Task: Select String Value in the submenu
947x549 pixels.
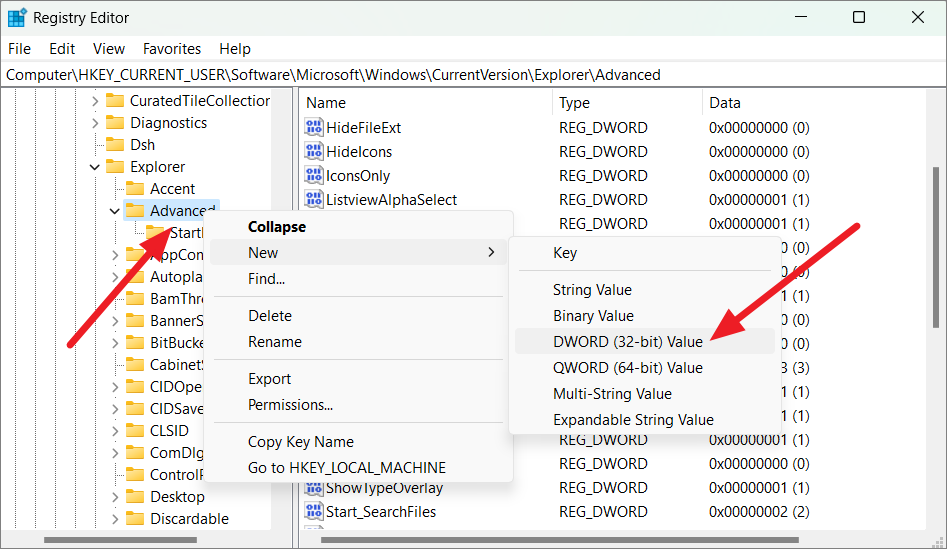Action: coord(645,290)
